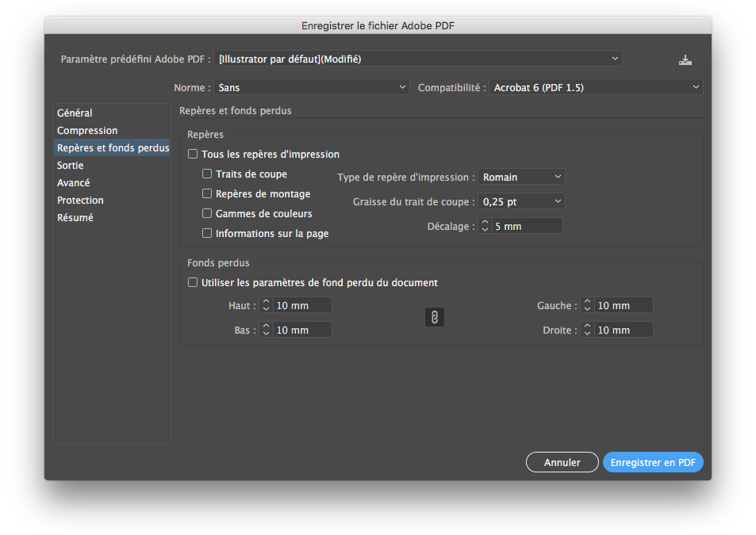756x535 pixels.
Task: Click the Haut bleed stepper arrows
Action: coord(267,305)
